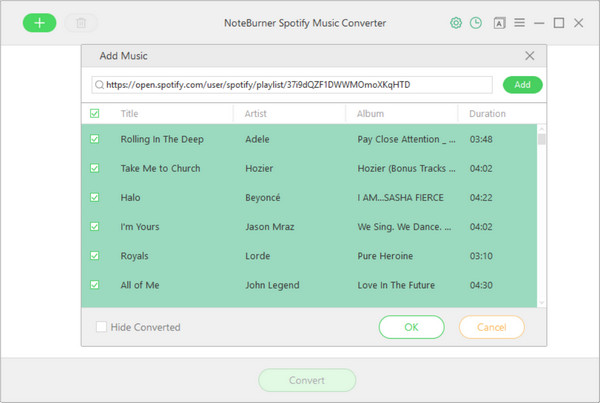
Task: Click the scrollbar down arrow
Action: [x=541, y=303]
